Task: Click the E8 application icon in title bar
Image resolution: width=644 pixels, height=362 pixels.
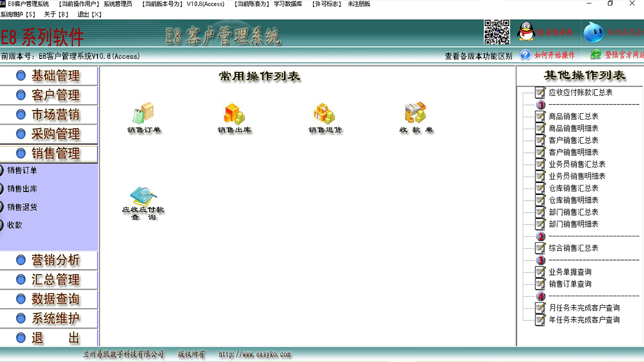Action: coord(3,4)
